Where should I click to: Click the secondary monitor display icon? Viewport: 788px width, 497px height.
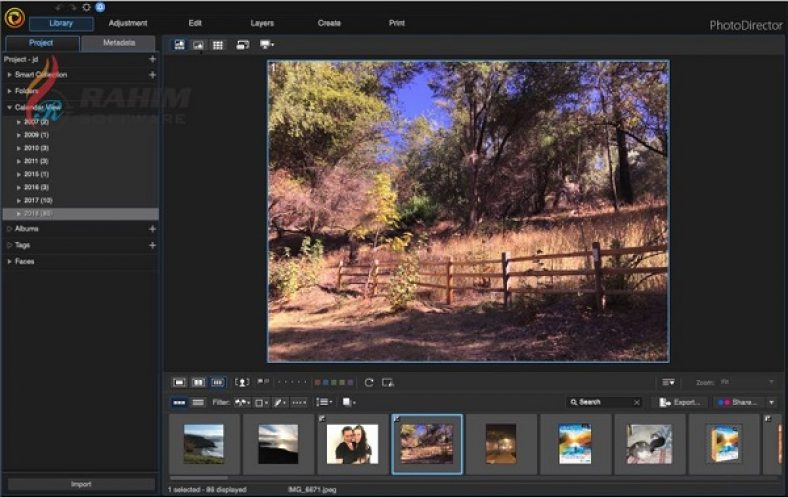266,45
